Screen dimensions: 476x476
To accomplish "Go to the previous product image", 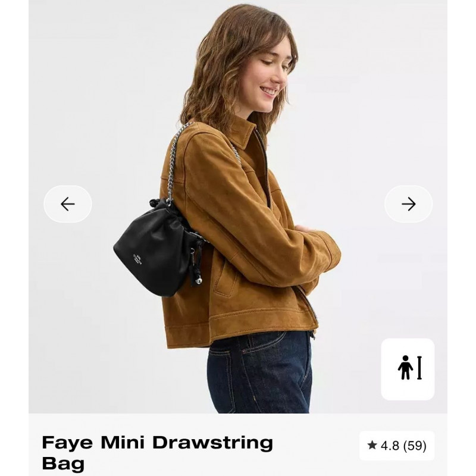I will (x=68, y=204).
